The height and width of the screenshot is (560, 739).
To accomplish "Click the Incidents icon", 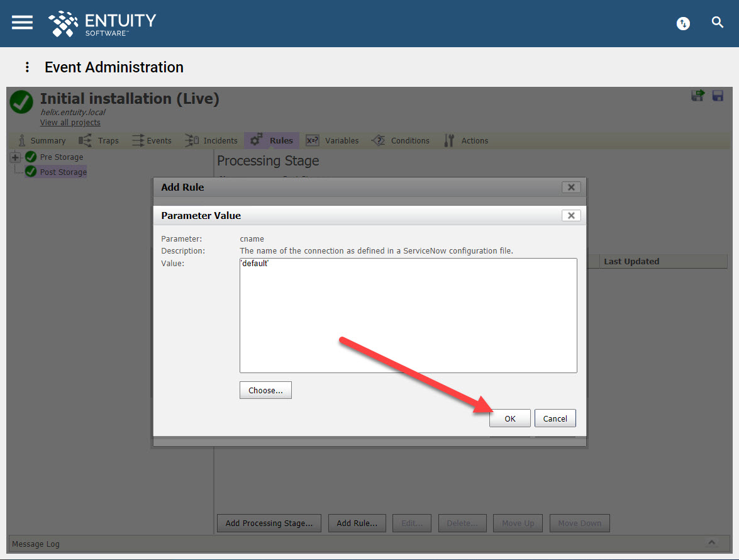I will point(191,140).
